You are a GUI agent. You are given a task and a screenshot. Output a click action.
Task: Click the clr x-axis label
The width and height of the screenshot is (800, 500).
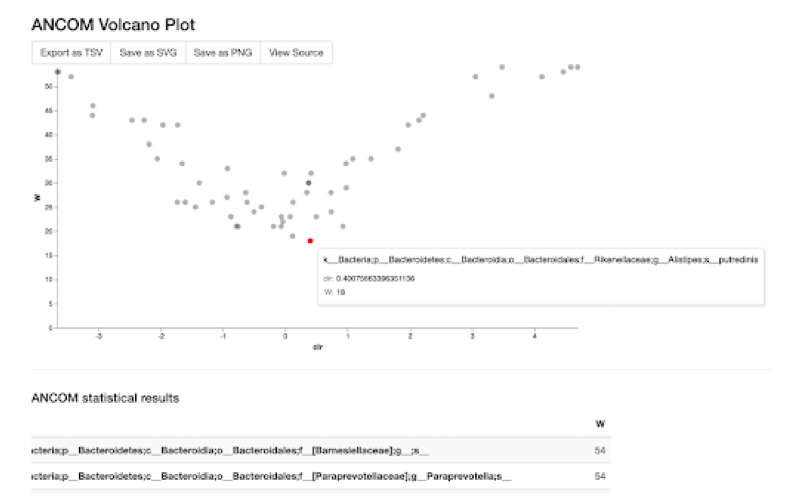[317, 347]
